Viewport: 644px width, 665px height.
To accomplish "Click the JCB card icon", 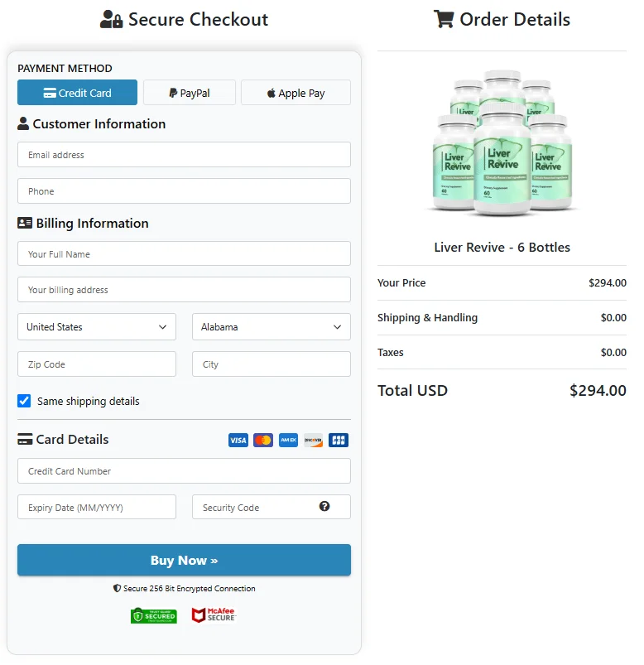I will (338, 441).
